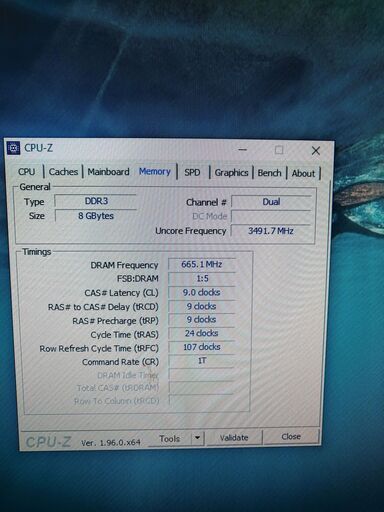Select the Mainboard tab

point(108,172)
